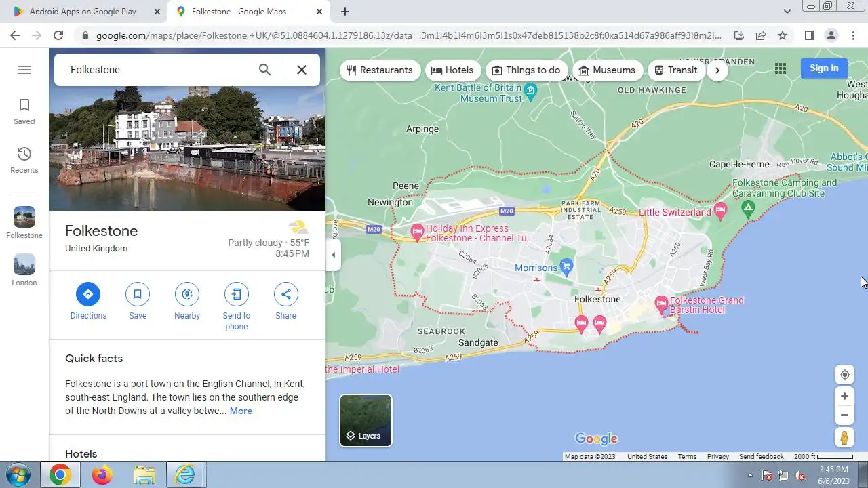
Task: Expand Quick facts with More link
Action: point(241,411)
